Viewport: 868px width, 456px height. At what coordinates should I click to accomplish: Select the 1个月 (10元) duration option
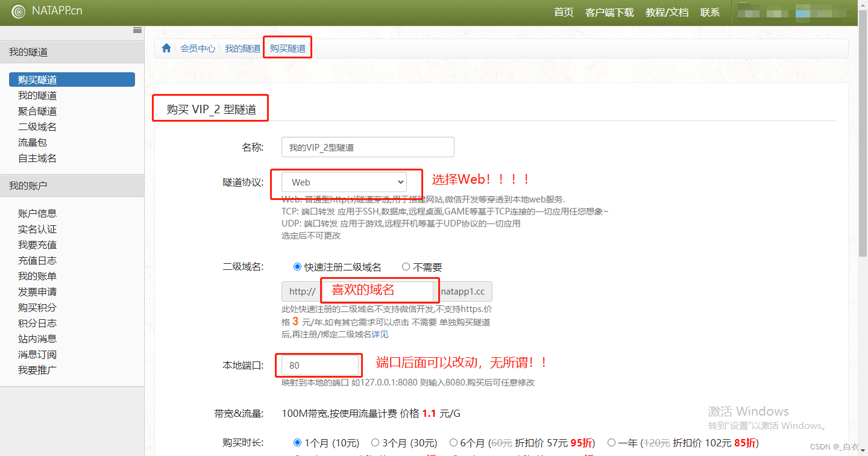coord(297,443)
